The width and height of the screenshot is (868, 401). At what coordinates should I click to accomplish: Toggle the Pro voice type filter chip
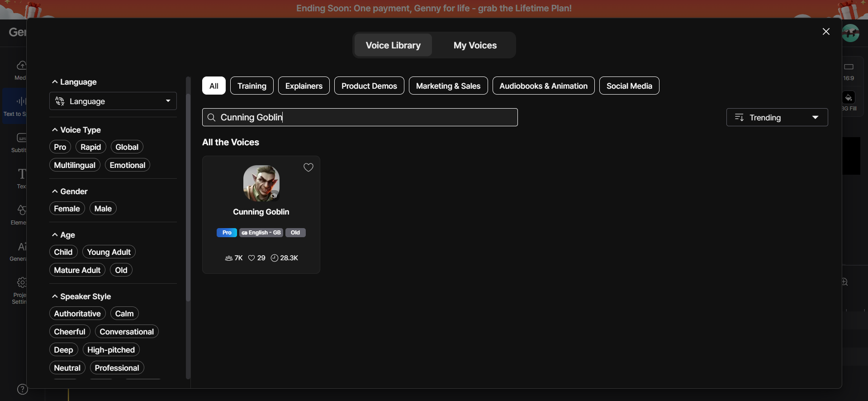coord(60,147)
